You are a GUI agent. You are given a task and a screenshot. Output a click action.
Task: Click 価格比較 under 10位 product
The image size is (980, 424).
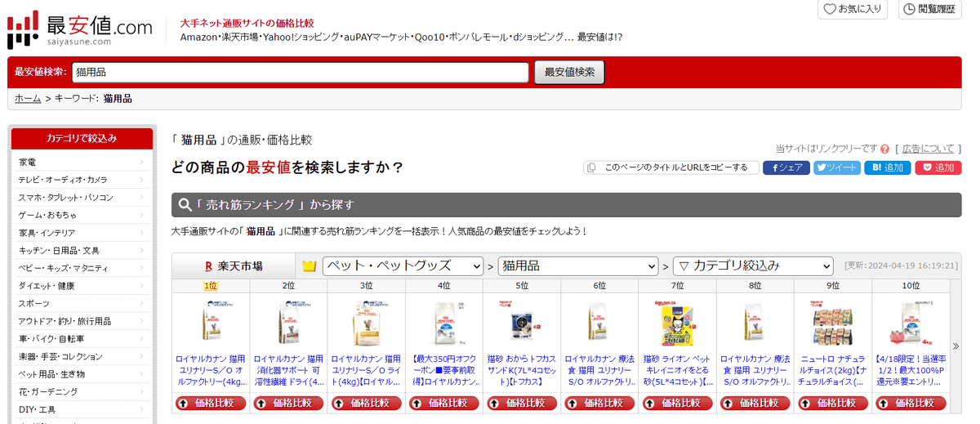point(911,403)
